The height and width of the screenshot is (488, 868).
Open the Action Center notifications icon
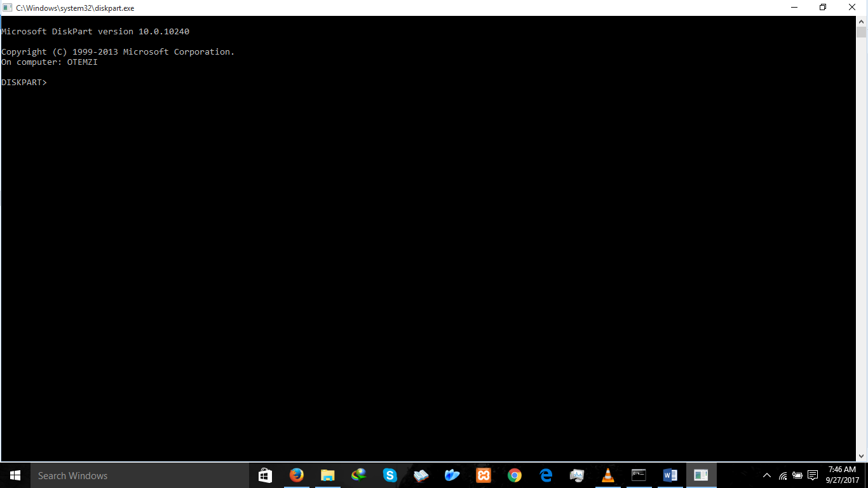[x=813, y=475]
